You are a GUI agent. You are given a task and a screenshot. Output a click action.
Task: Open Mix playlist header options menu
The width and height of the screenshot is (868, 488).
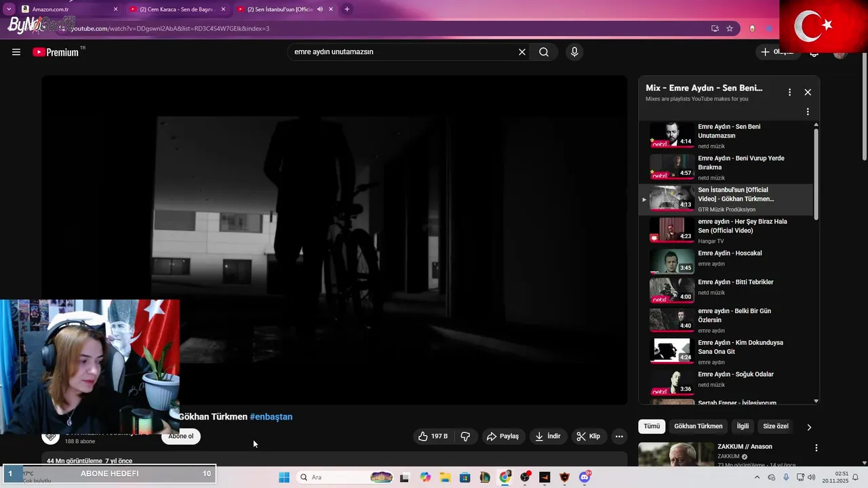pos(789,92)
